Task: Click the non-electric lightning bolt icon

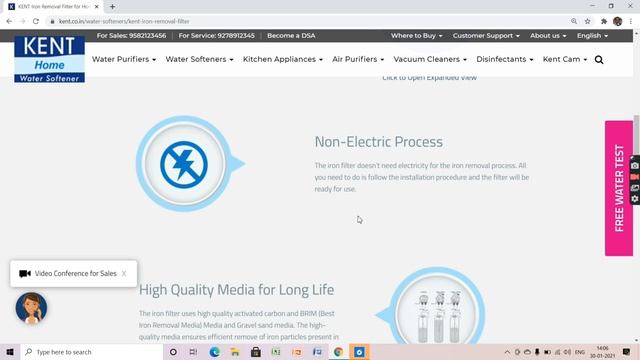Action: (184, 164)
